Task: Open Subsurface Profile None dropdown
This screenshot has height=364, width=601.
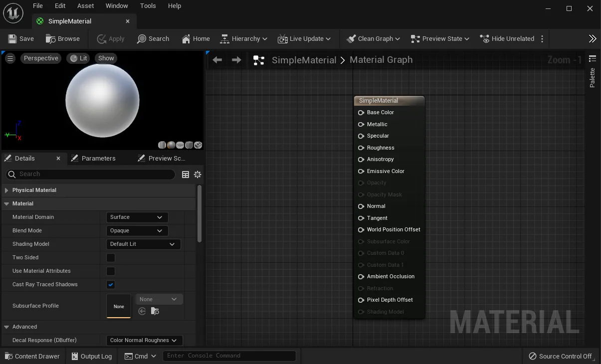Action: [159, 299]
